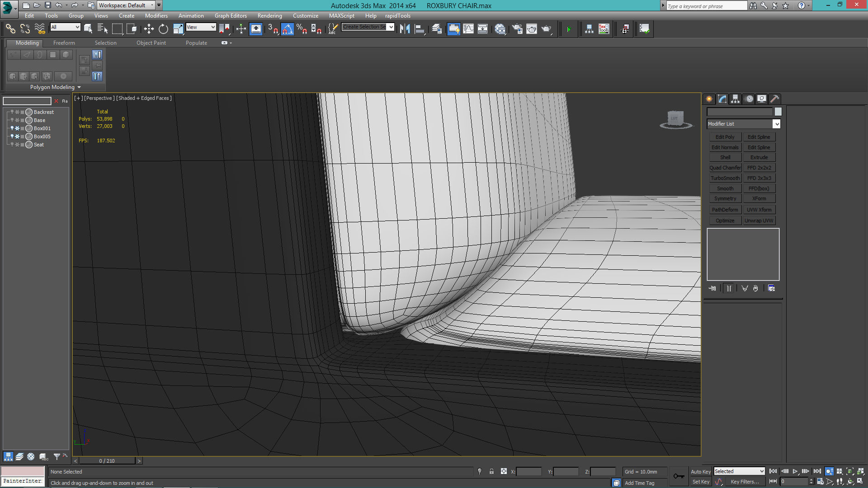Activate the Select and Scale tool
Image resolution: width=868 pixels, height=488 pixels.
tap(178, 29)
